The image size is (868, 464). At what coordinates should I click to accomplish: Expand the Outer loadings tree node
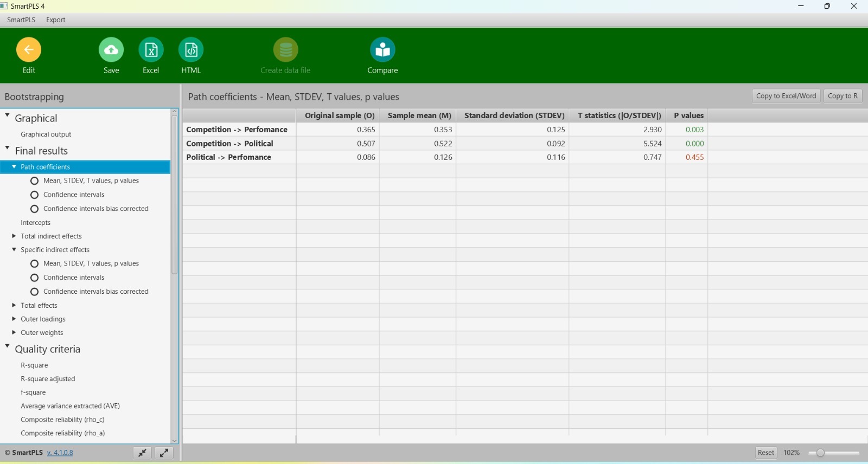(14, 319)
